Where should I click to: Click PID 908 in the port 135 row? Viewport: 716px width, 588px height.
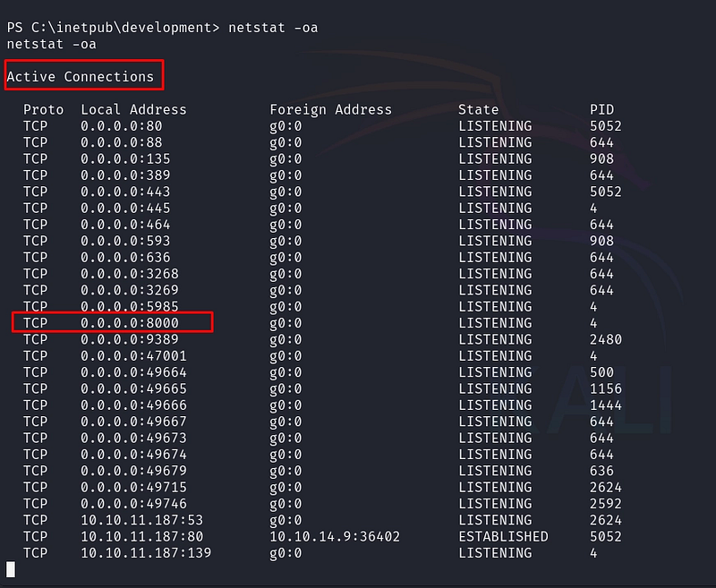tap(601, 159)
